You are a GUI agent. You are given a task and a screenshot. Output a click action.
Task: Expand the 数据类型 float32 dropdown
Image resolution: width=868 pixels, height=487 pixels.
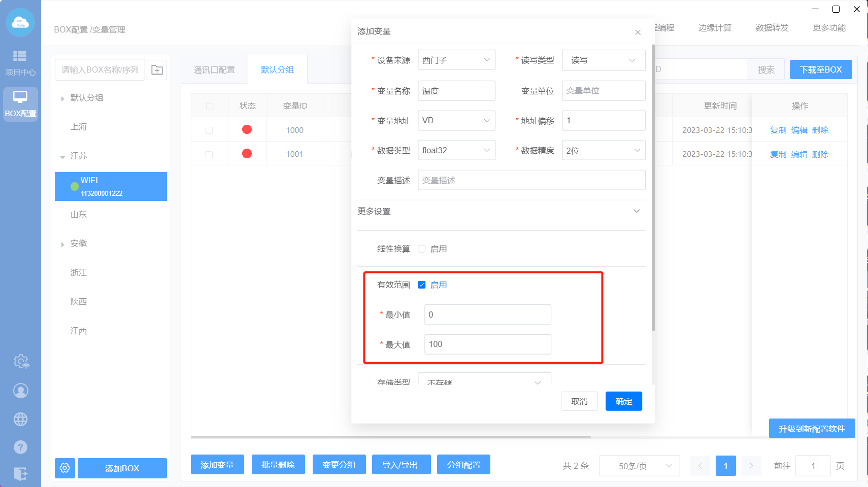coord(456,150)
